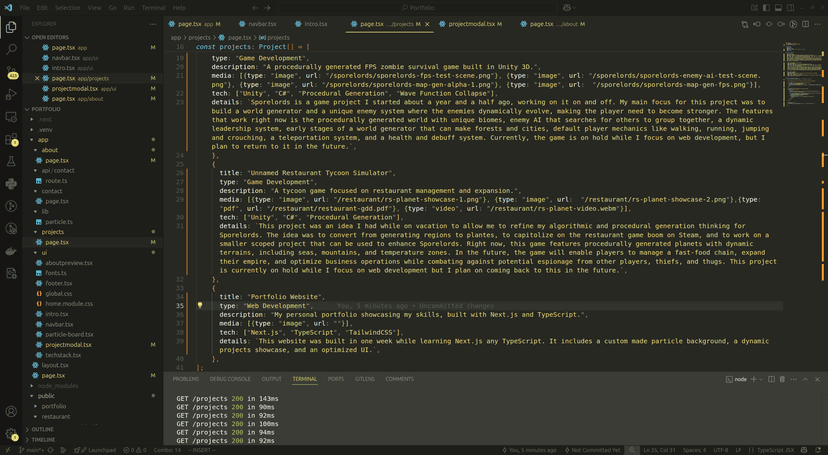828x455 pixels.
Task: Go to previous change diamond icon
Action: coord(757,24)
